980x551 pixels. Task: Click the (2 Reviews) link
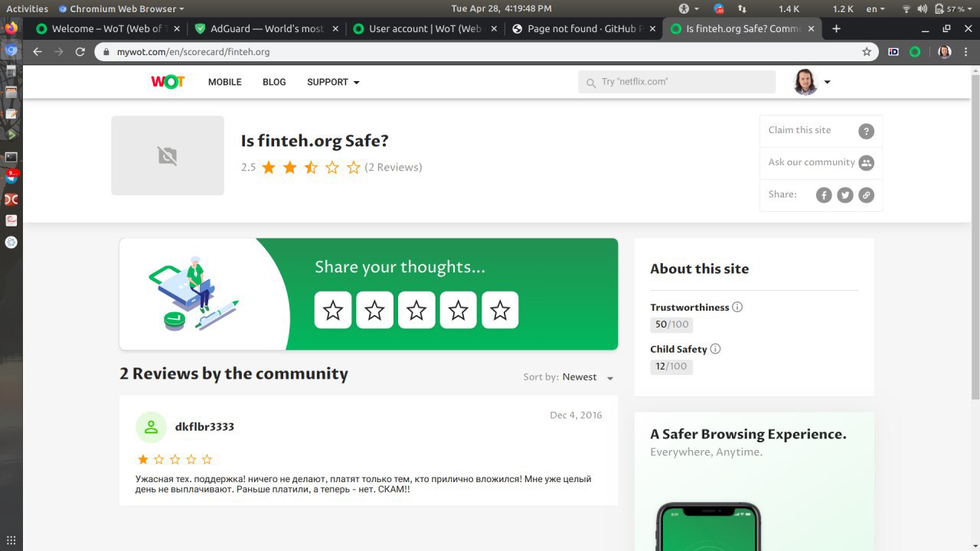coord(394,168)
